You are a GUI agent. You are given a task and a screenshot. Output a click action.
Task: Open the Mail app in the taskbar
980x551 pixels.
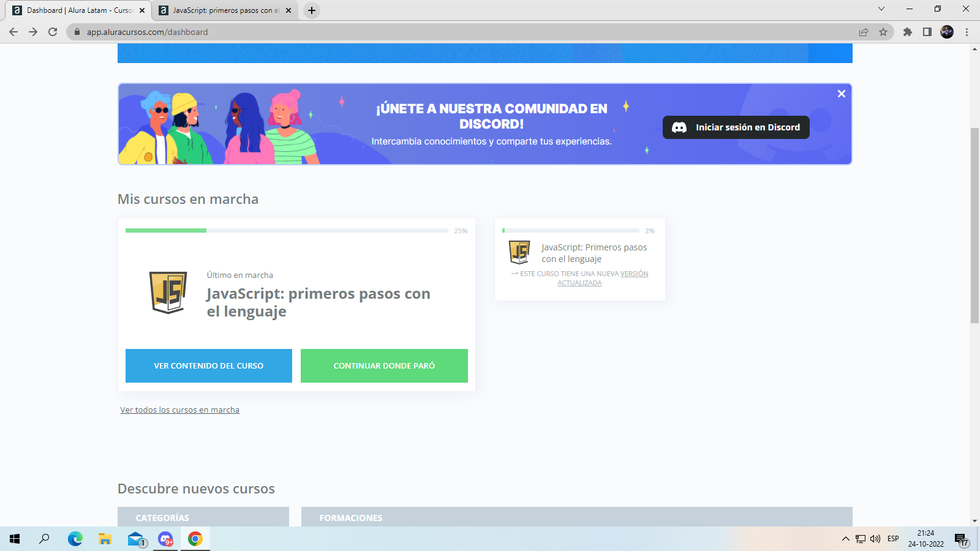coord(136,539)
